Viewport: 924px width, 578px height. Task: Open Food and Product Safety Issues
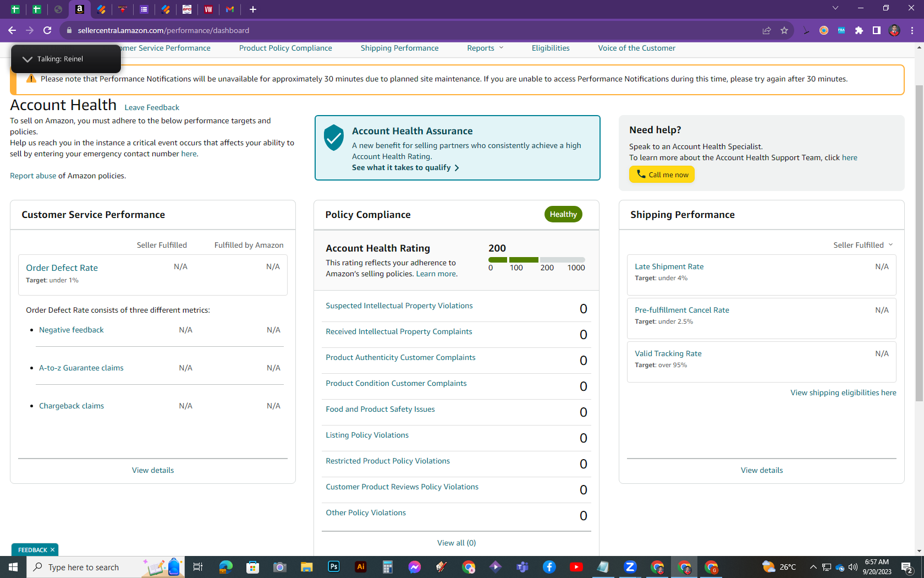[x=380, y=409]
